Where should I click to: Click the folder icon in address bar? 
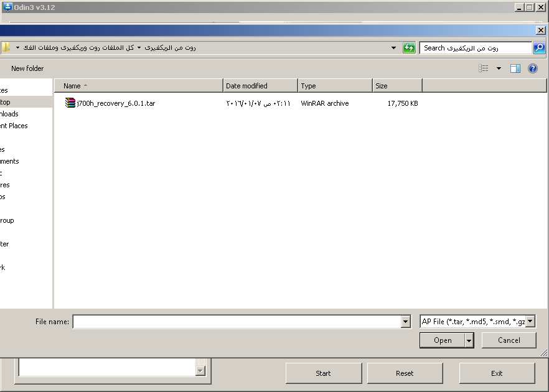click(6, 47)
